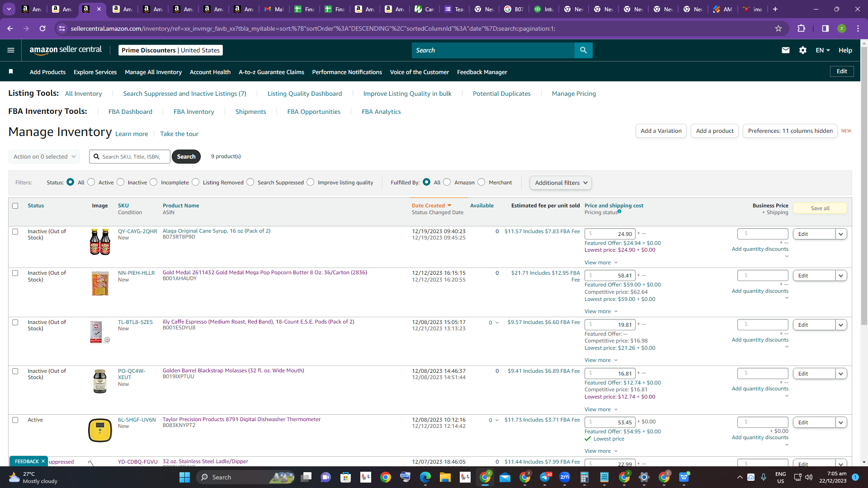The width and height of the screenshot is (868, 488).
Task: Click the amazon seller central logo
Action: (x=66, y=50)
